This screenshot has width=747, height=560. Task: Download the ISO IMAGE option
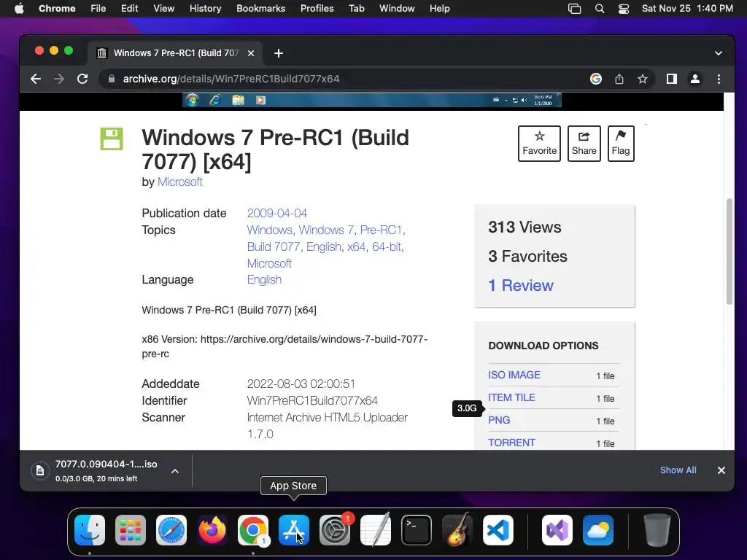click(514, 376)
